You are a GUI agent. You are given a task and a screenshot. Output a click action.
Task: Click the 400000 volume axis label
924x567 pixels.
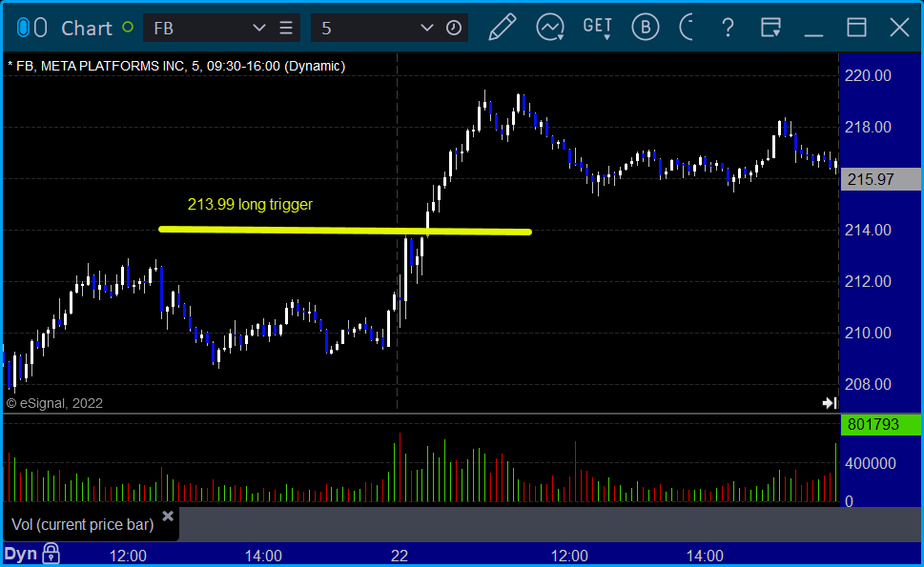click(x=871, y=463)
